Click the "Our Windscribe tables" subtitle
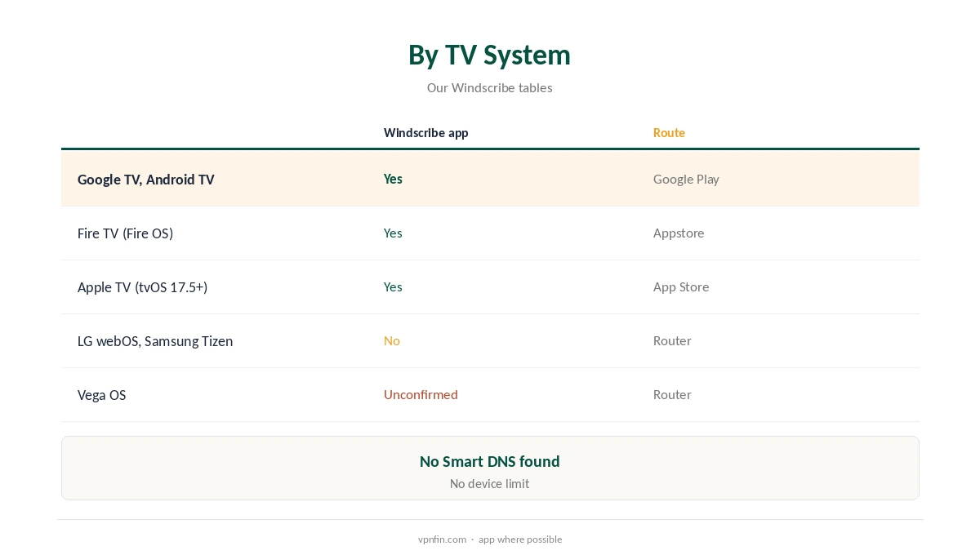This screenshot has width=980, height=555. click(x=489, y=87)
